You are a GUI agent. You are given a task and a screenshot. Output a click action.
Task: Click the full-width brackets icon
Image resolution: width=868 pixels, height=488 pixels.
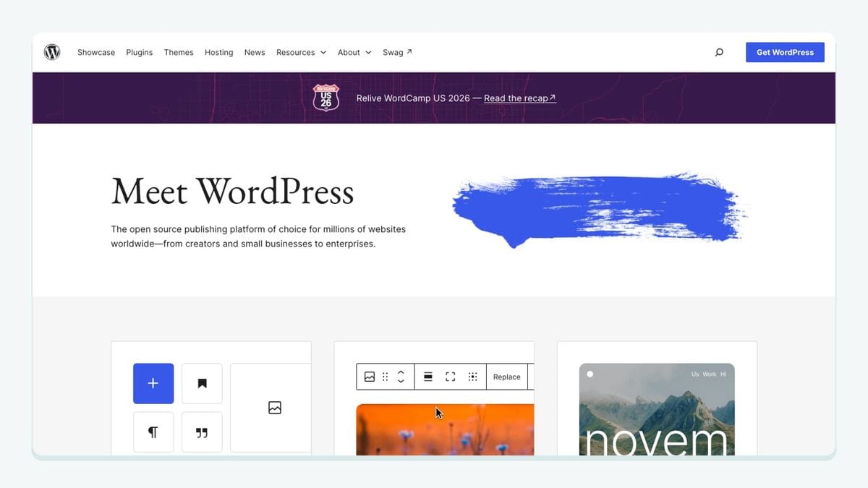coord(451,377)
